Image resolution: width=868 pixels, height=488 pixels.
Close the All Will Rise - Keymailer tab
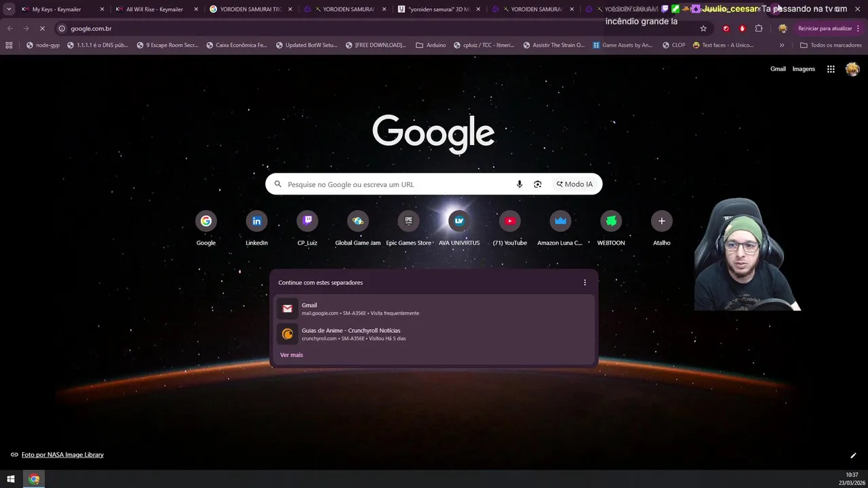(197, 9)
